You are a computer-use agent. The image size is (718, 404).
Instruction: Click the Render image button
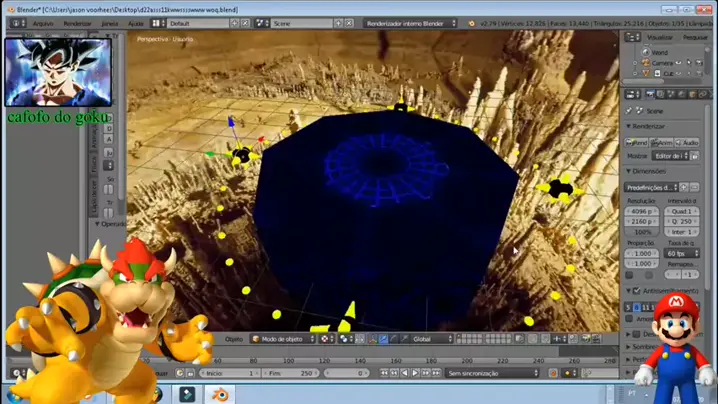(636, 143)
